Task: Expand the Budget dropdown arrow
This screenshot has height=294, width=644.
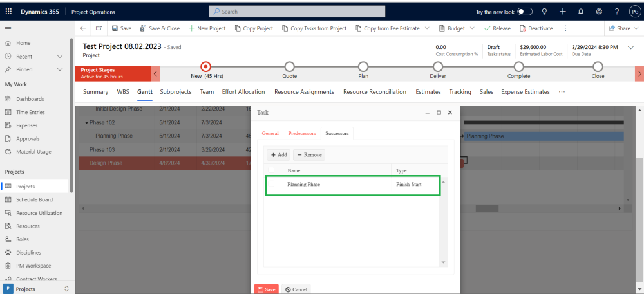Action: pos(472,28)
